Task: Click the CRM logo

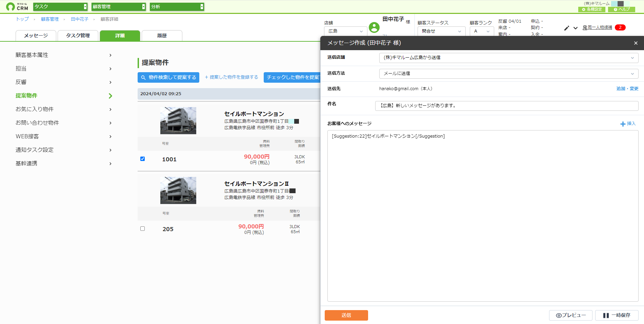Action: coord(17,6)
